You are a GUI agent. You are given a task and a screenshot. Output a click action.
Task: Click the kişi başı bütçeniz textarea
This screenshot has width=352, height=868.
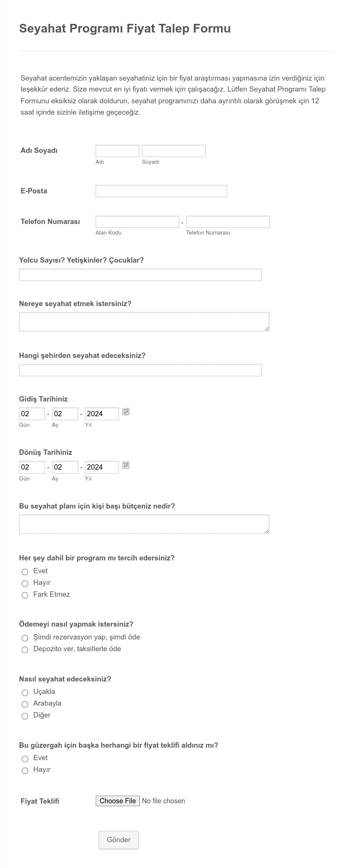144,524
